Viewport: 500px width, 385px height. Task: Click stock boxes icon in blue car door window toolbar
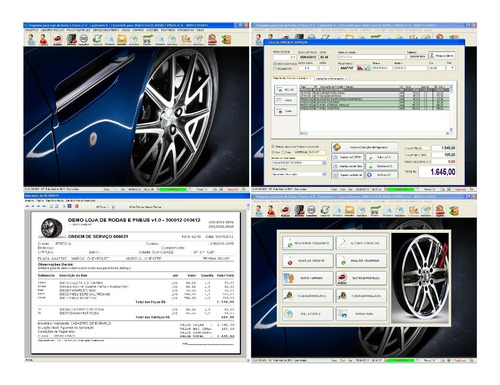[186, 39]
